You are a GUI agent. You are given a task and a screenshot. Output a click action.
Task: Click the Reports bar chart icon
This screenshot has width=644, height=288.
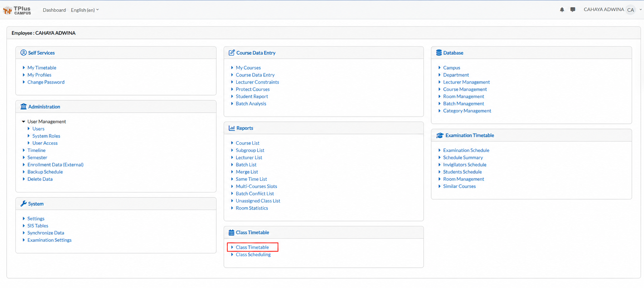(x=232, y=128)
